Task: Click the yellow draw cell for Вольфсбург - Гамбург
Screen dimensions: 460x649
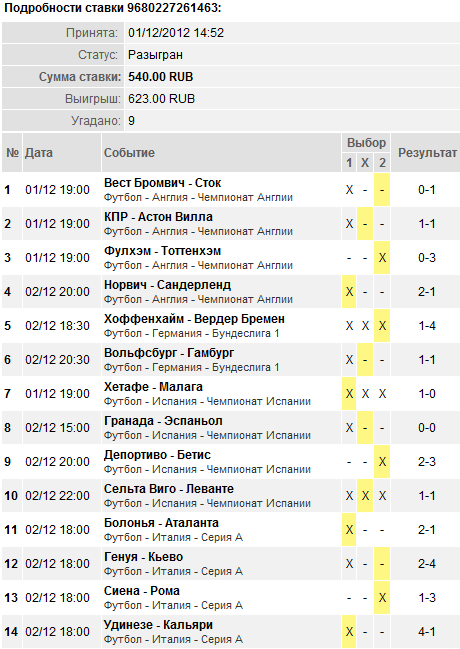Action: point(365,360)
